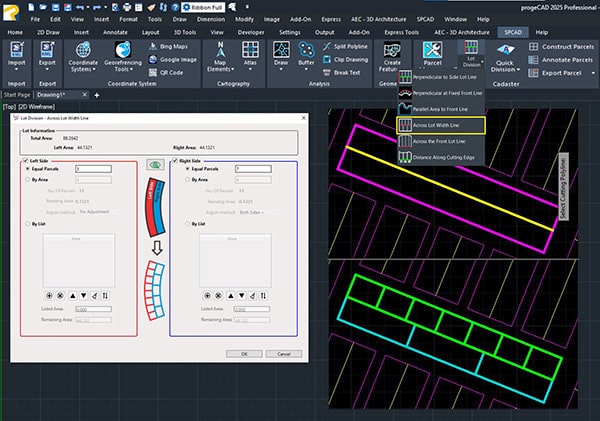Screen dimensions: 600x421
Task: Select Equal Parcels radio on Right Side
Action: point(188,169)
